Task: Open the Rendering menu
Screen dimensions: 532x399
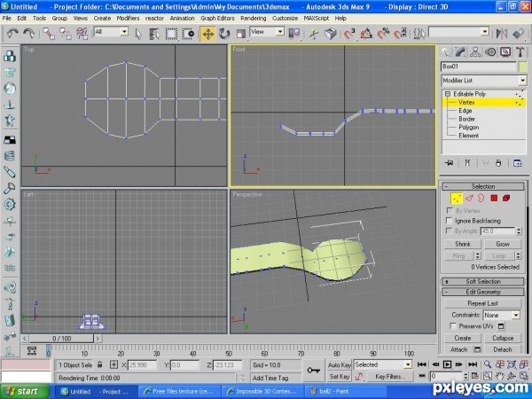Action: [x=253, y=19]
